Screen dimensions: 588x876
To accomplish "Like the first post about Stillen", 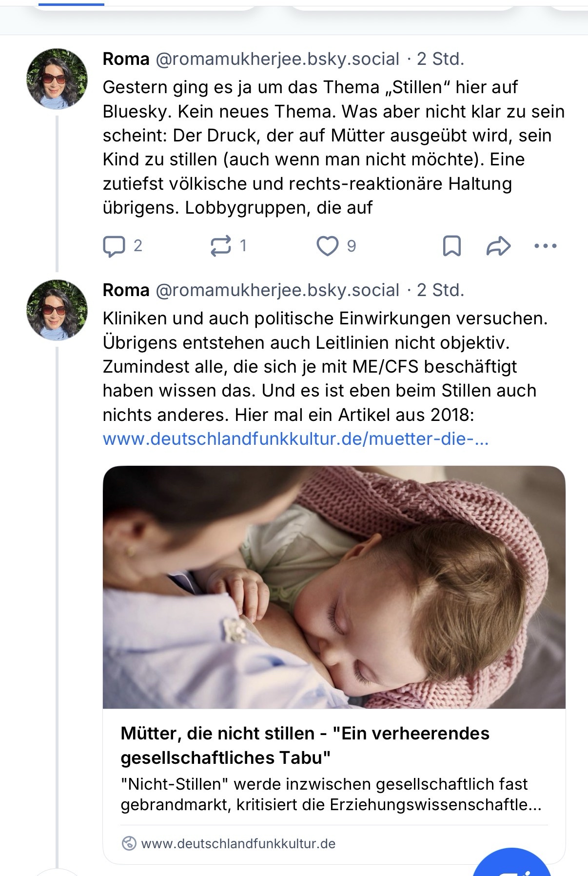I will click(327, 246).
